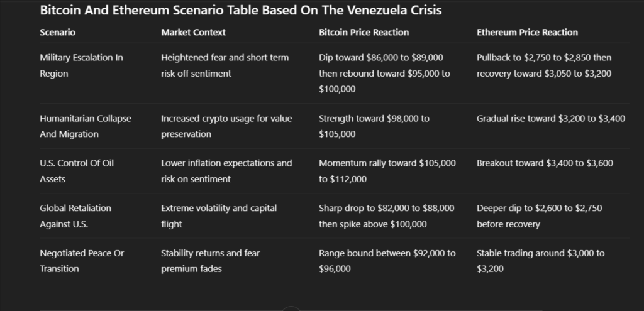Viewport: 644px width, 311px height.
Task: Click the 'Momentum rally toward $105,000' Bitcoin cell
Action: [387, 171]
